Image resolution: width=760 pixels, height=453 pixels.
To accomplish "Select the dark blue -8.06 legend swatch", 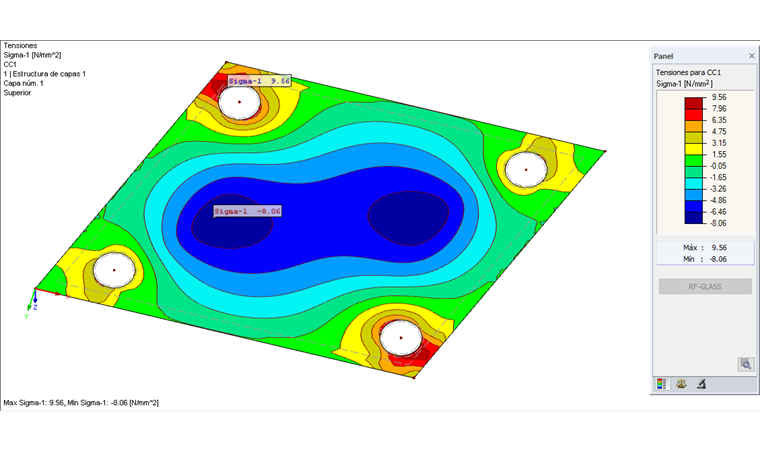I will coord(694,218).
